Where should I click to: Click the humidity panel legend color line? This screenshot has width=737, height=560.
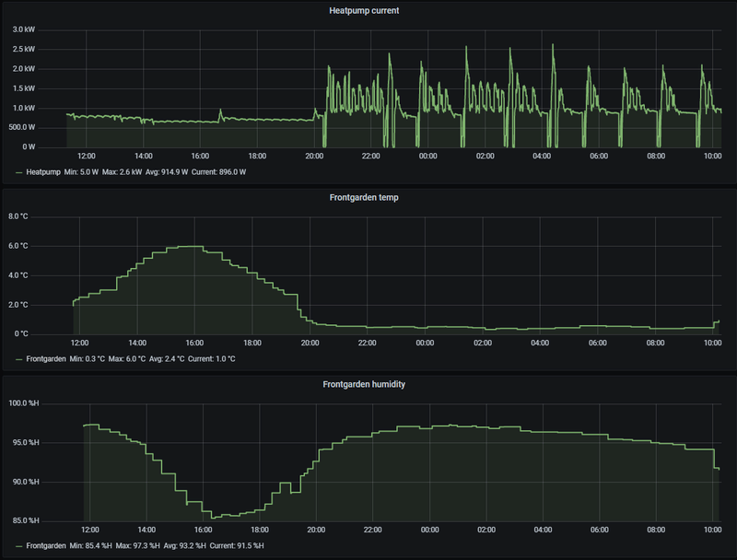tap(18, 546)
